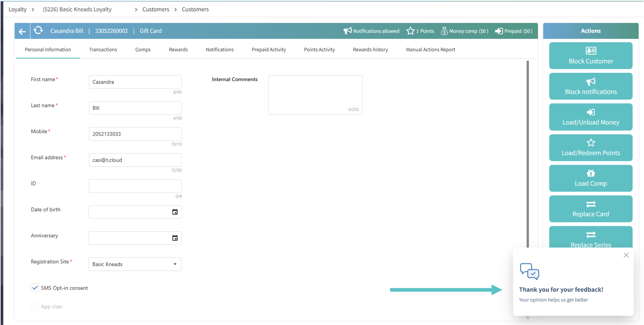Click the star icon next to 1 Points
Viewport: 644px width, 325px height.
[x=410, y=31]
